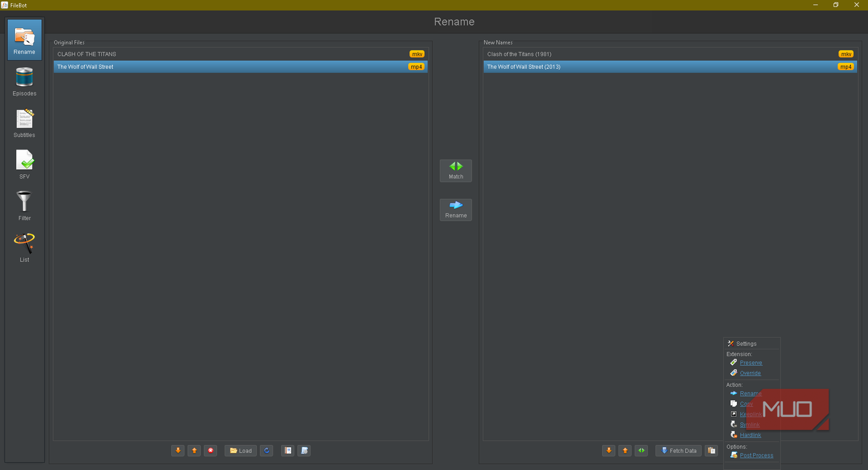Open the Episodes panel
The height and width of the screenshot is (470, 868).
tap(25, 81)
